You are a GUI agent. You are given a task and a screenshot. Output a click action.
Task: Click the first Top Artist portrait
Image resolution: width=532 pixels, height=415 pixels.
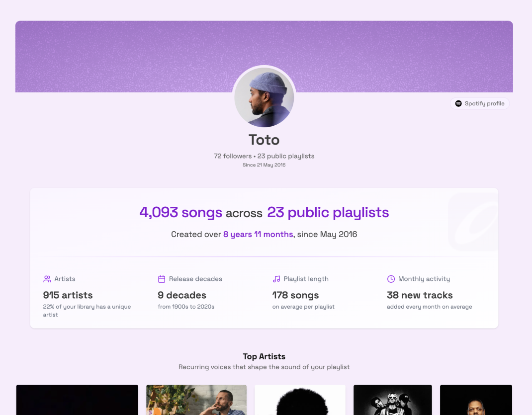click(x=77, y=400)
